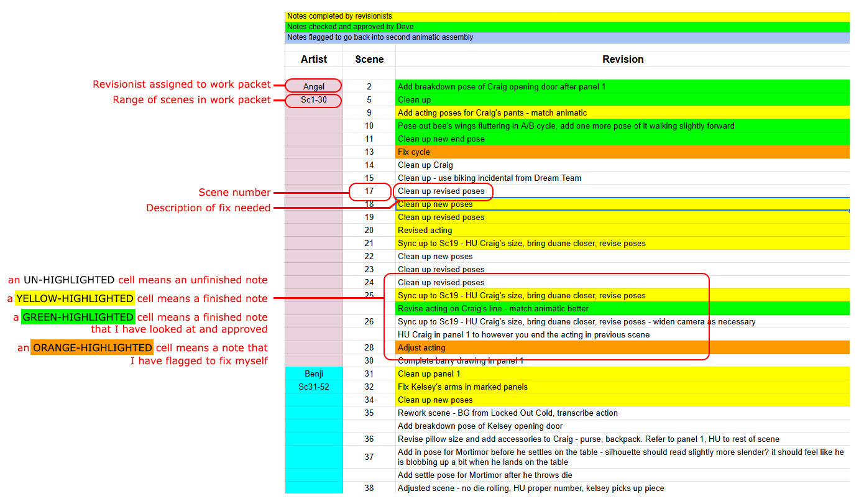Click the Craig opening door breakdown note
This screenshot has width=864, height=504.
pos(623,86)
